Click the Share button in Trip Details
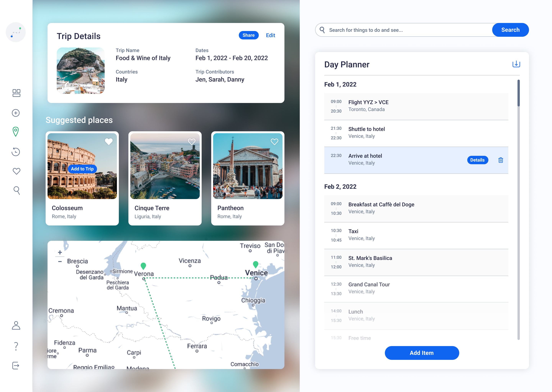The height and width of the screenshot is (392, 552). click(x=249, y=35)
